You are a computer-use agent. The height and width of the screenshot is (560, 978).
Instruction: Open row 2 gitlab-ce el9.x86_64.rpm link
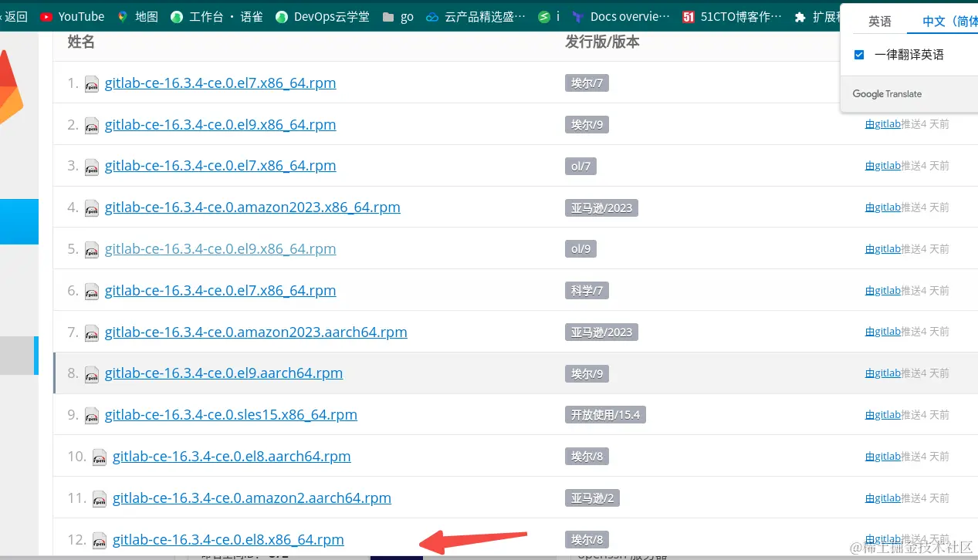tap(220, 125)
